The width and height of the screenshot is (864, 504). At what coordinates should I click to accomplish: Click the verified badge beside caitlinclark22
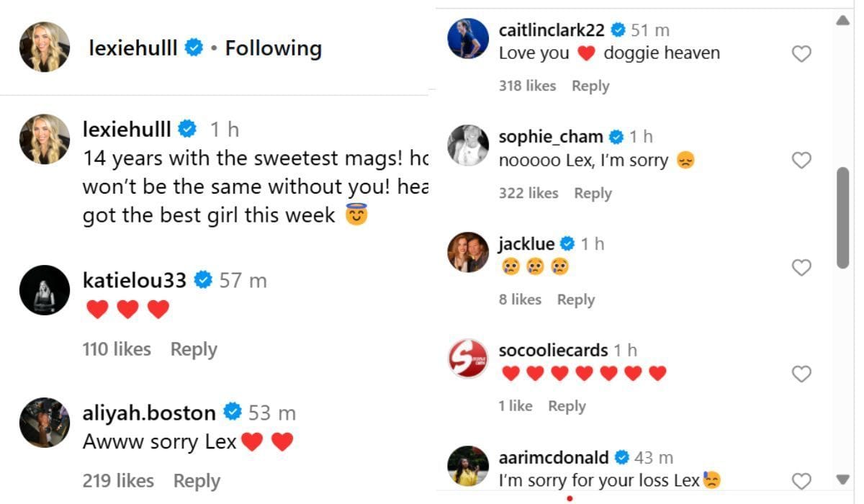[616, 30]
